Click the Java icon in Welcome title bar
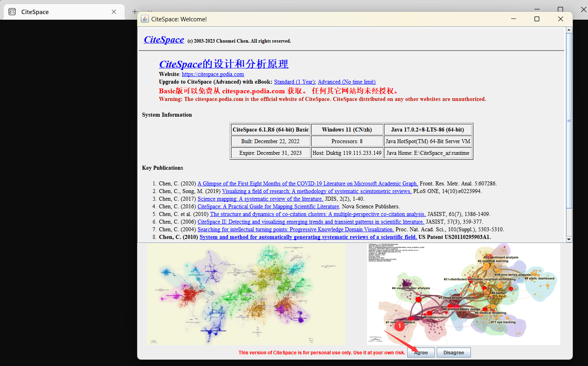The width and height of the screenshot is (588, 366). [145, 19]
